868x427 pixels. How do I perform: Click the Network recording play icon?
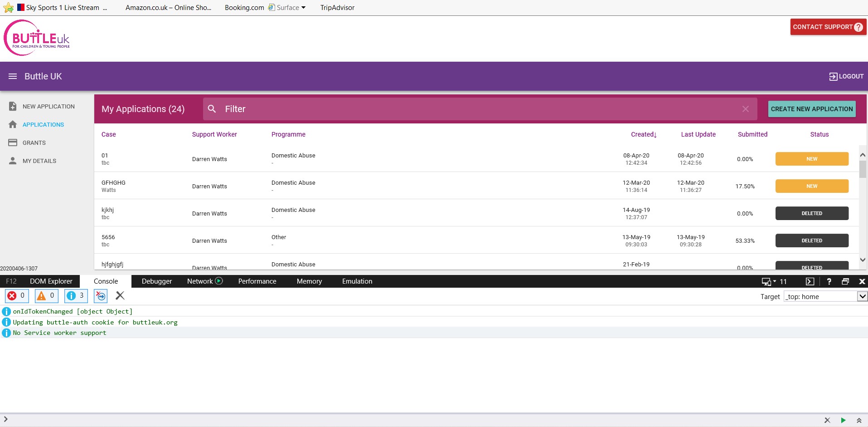[219, 281]
